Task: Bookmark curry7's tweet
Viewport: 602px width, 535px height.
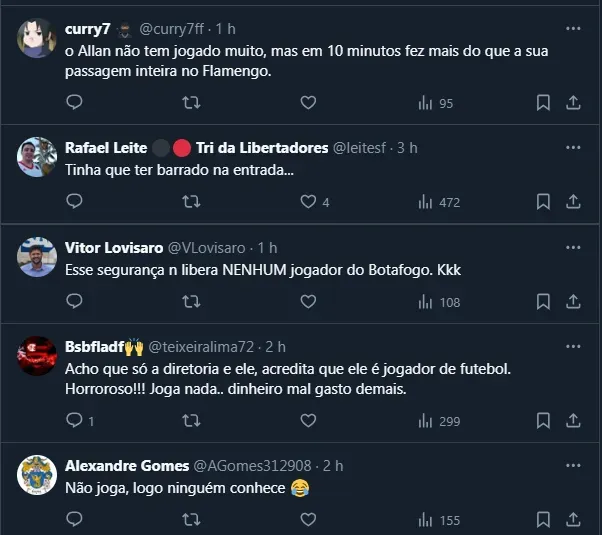Action: click(x=543, y=102)
